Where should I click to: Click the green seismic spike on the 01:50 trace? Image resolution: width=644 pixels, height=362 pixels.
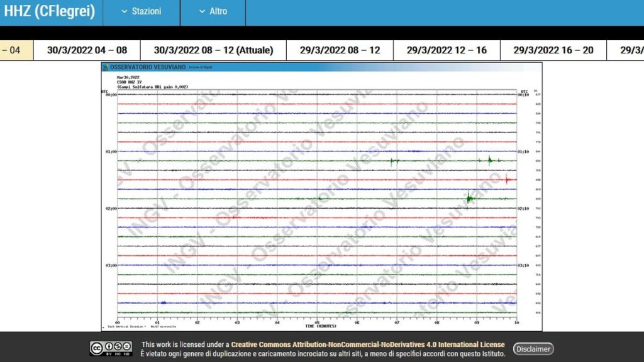[x=469, y=198]
